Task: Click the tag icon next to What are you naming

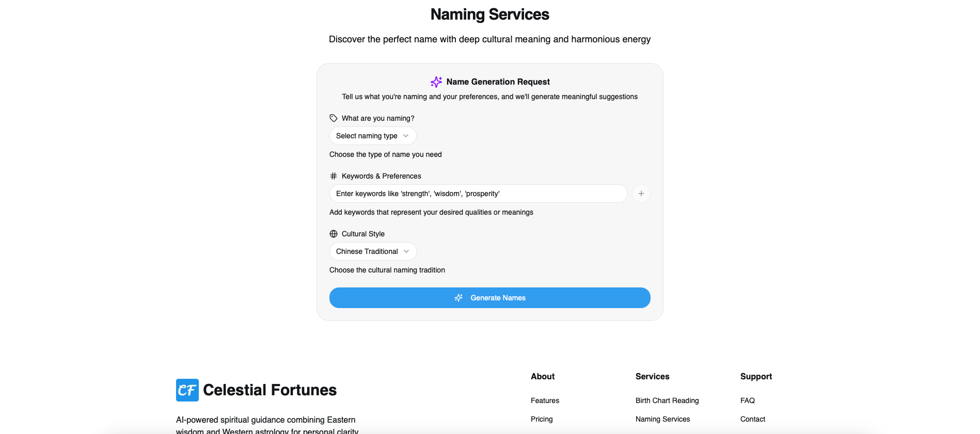Action: click(x=334, y=118)
